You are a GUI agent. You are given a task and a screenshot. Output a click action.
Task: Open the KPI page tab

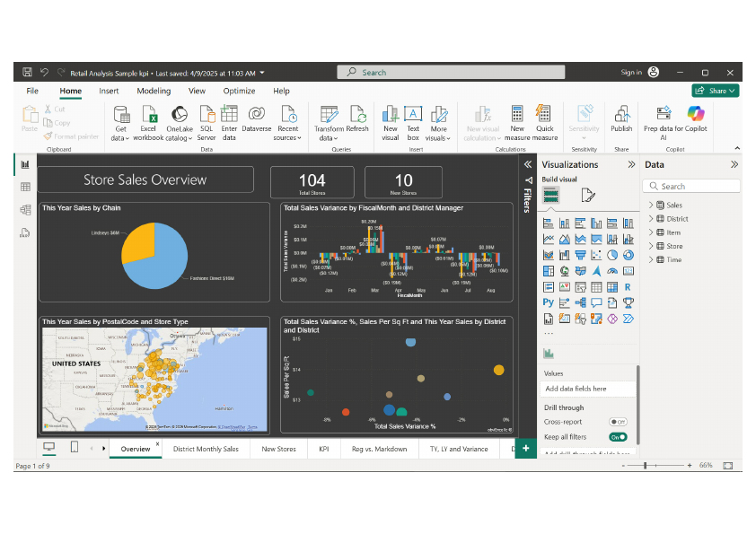[x=324, y=449]
